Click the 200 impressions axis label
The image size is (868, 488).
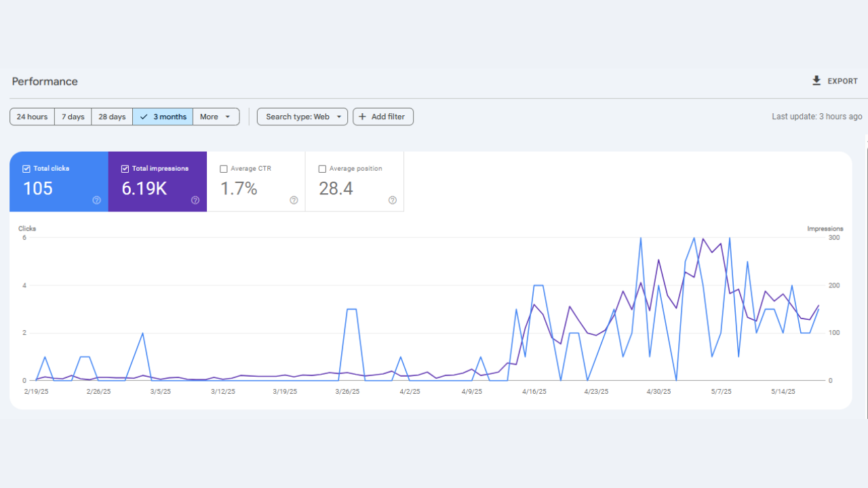coord(834,285)
